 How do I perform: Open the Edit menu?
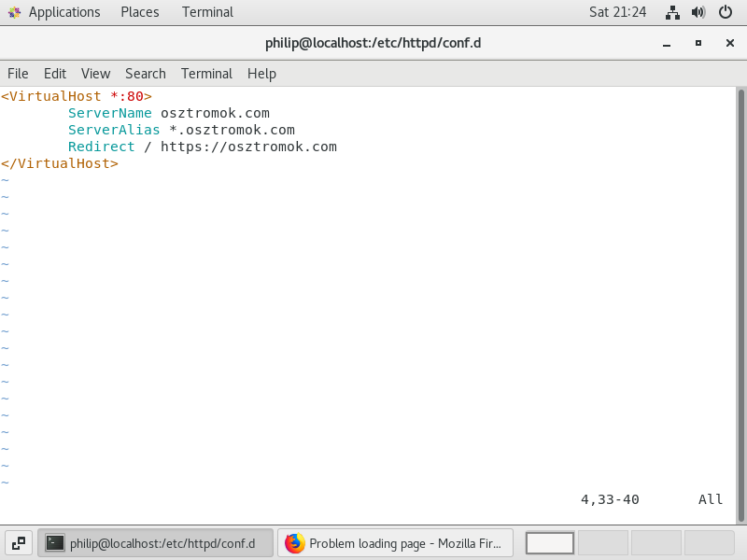pos(55,74)
